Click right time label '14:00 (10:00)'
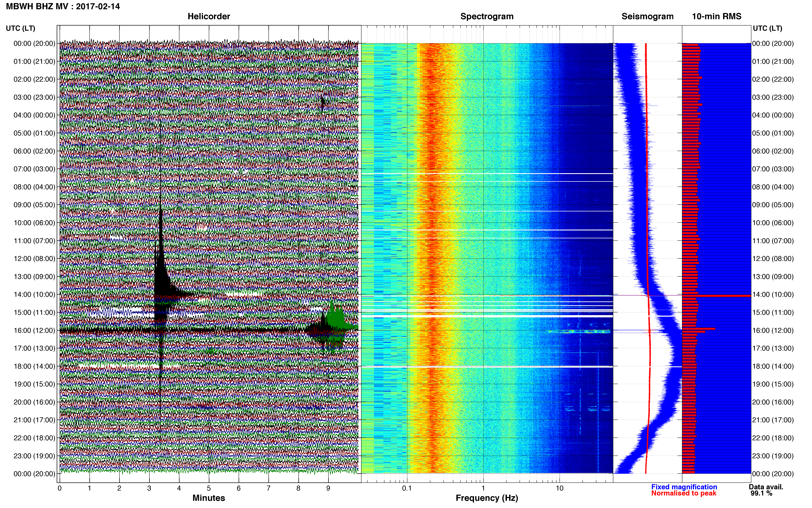812x508 pixels. pyautogui.click(x=773, y=295)
